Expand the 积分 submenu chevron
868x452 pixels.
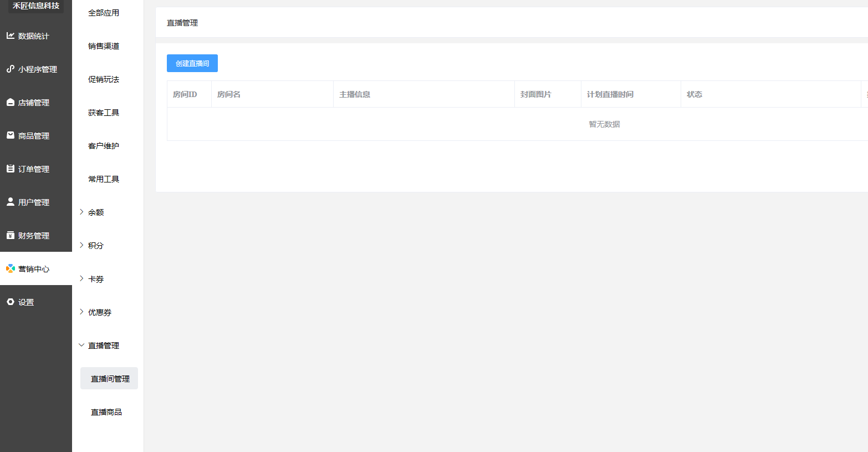81,245
